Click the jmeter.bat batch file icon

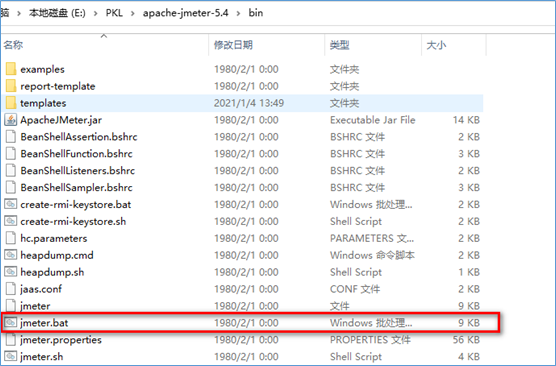click(x=11, y=323)
